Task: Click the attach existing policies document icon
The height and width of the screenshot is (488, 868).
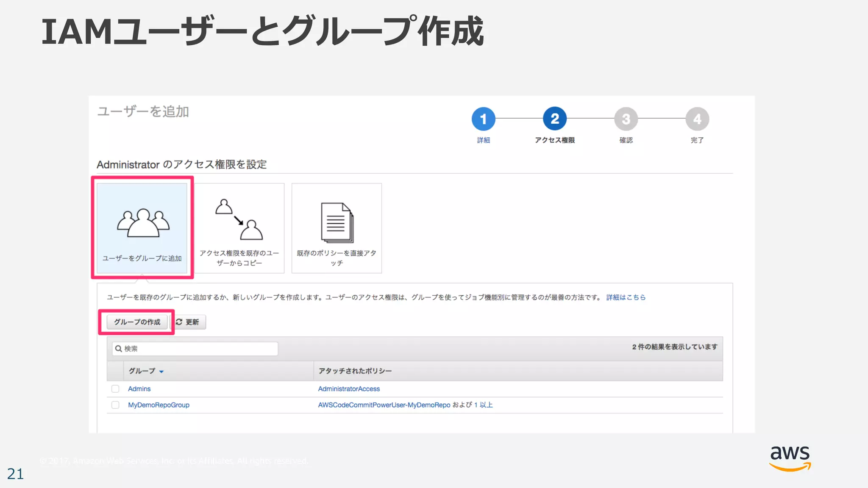Action: point(337,223)
